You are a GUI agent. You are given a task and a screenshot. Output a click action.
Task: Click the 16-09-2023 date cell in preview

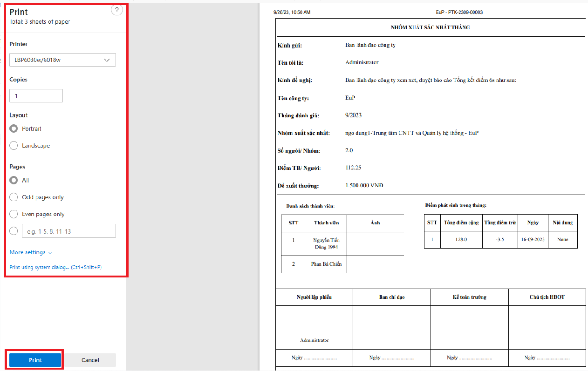click(533, 240)
